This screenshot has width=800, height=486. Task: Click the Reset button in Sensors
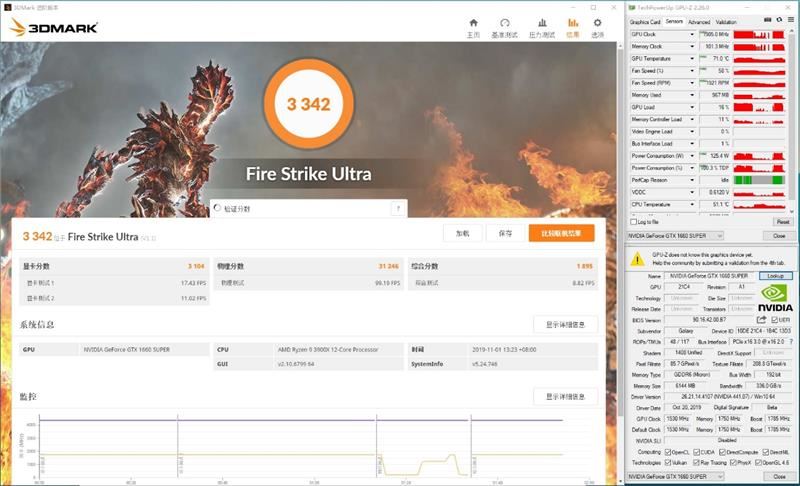tap(783, 222)
